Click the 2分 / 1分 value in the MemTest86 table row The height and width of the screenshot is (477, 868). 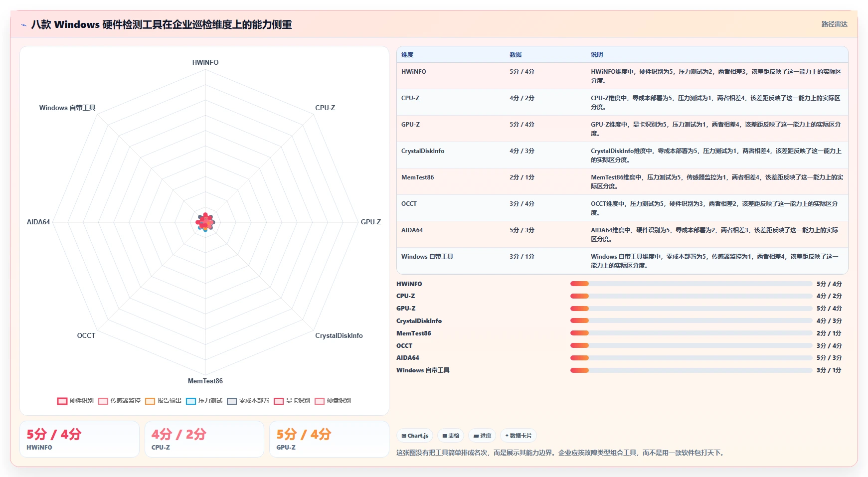point(522,177)
